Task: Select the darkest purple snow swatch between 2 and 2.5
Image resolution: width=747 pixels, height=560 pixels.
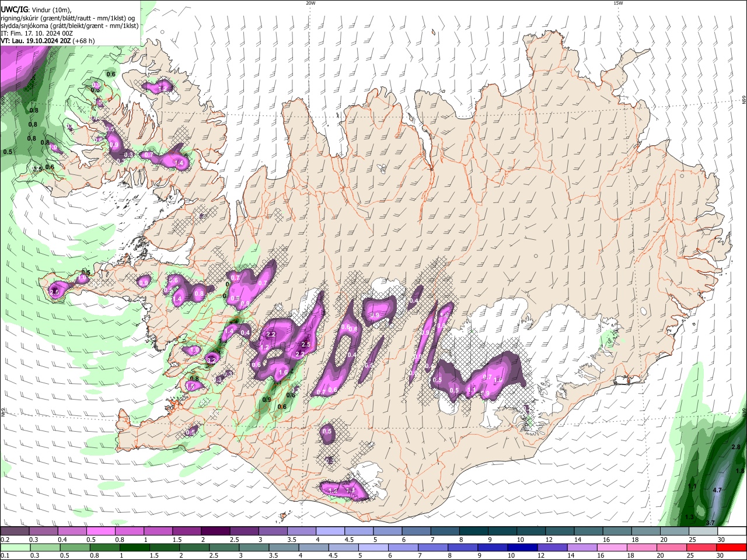Action: tap(215, 531)
